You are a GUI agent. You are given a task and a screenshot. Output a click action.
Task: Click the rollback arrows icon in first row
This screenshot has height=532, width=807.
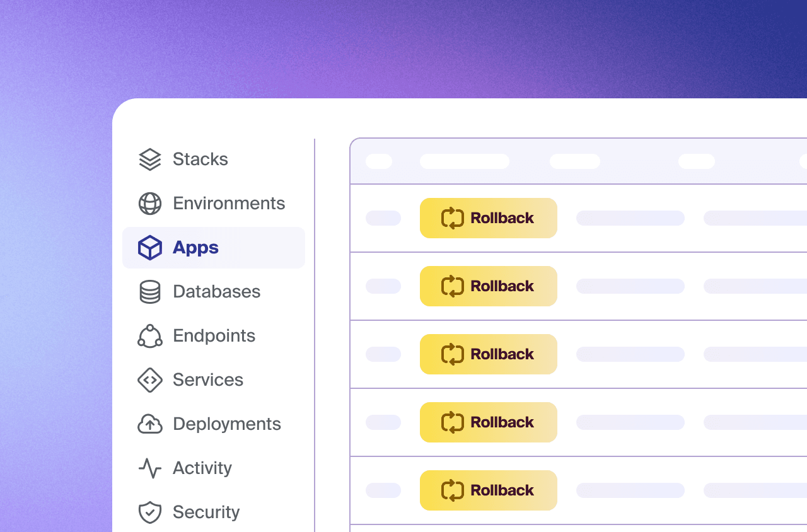[453, 218]
